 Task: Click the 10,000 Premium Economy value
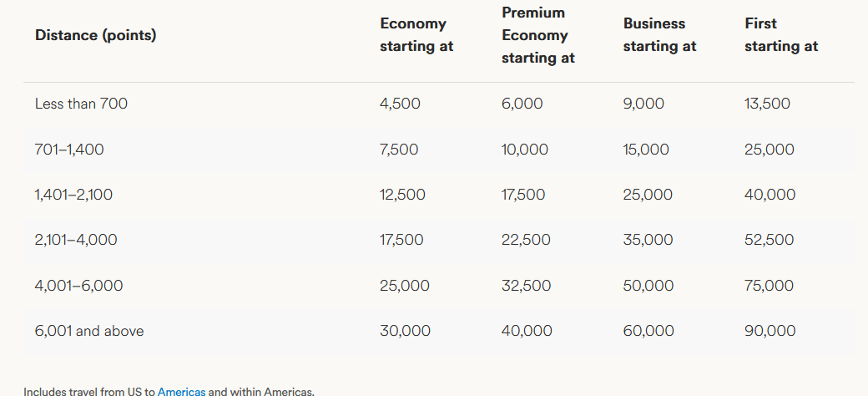pyautogui.click(x=525, y=150)
